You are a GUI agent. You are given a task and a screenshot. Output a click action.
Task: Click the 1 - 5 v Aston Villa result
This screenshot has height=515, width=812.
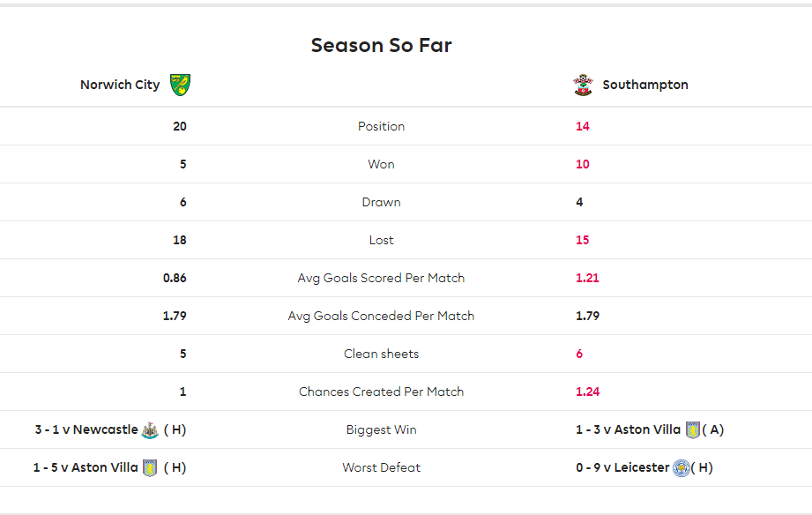[86, 467]
